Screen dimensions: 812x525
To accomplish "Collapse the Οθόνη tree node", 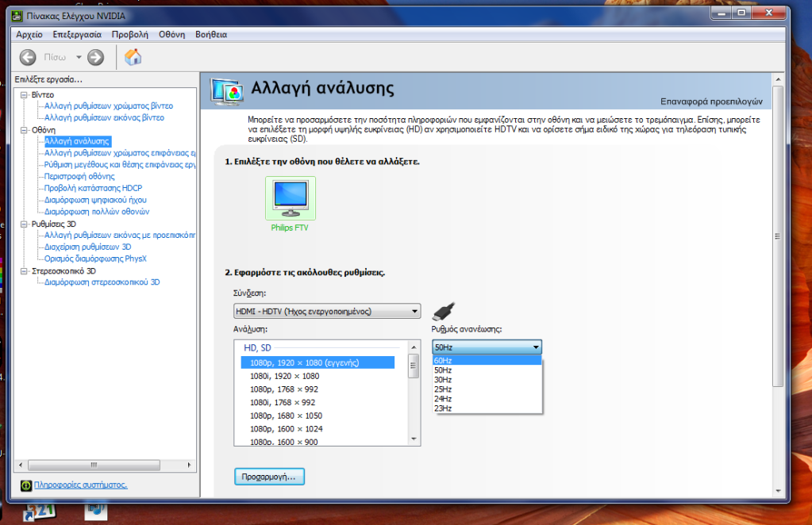I will click(24, 130).
